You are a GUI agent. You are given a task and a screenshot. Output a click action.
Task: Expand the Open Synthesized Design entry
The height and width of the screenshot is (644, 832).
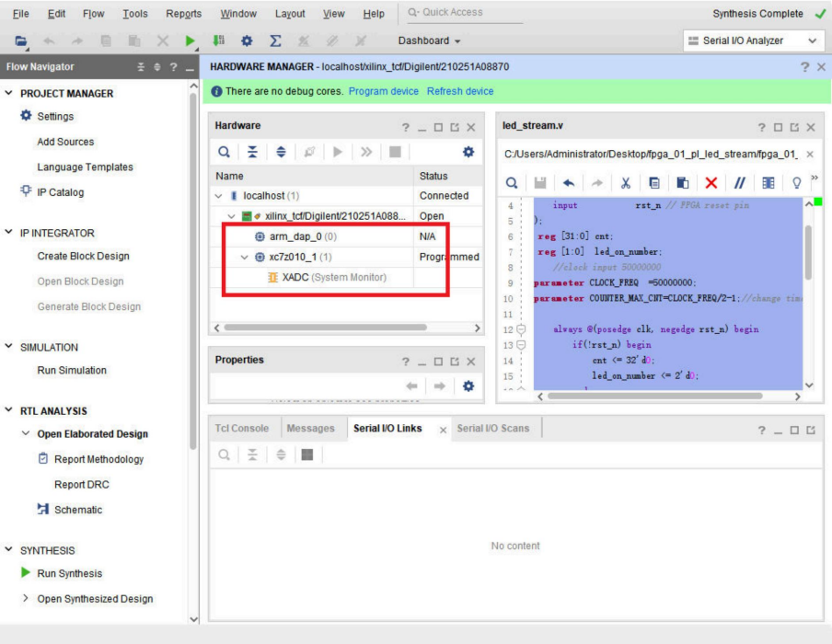(26, 599)
